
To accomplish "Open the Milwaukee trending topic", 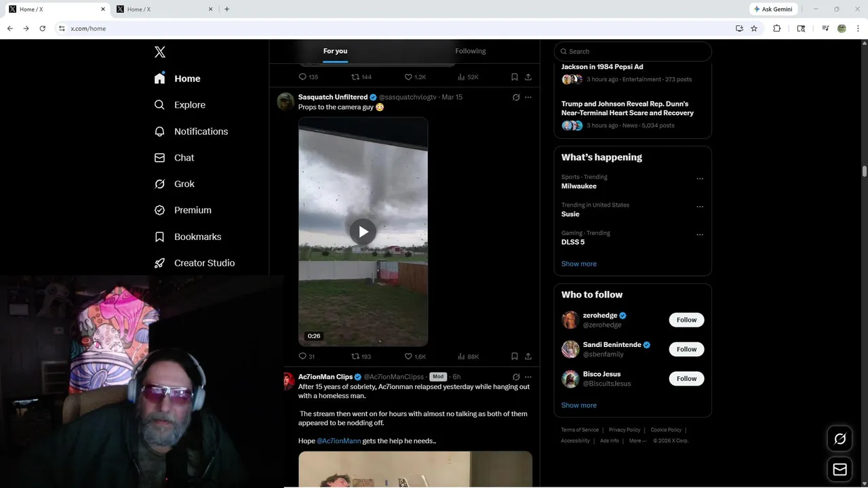I will click(579, 186).
